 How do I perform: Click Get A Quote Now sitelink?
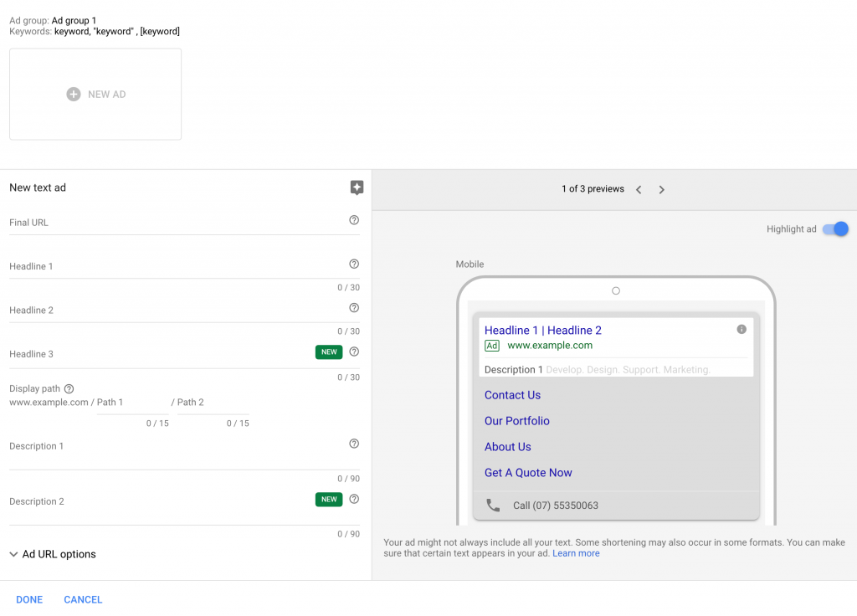click(528, 473)
